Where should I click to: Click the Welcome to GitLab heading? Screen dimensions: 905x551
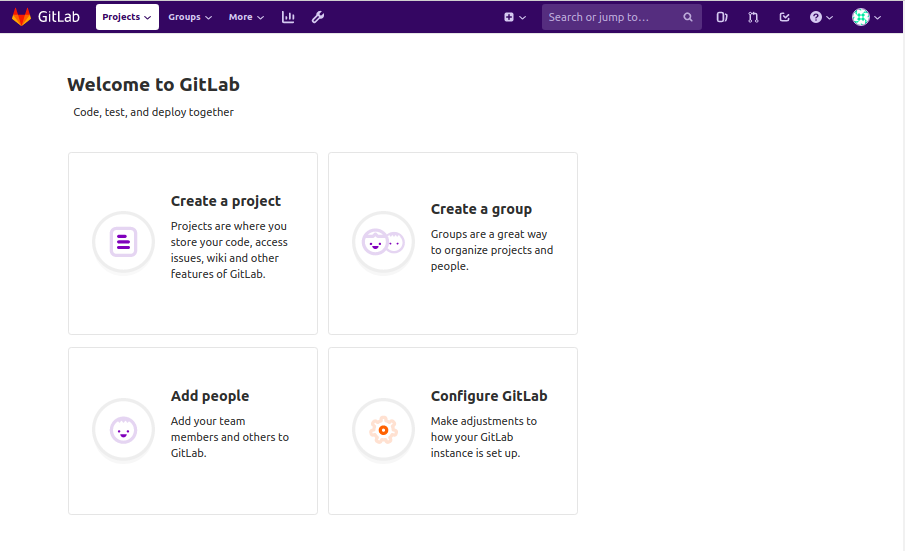coord(154,85)
